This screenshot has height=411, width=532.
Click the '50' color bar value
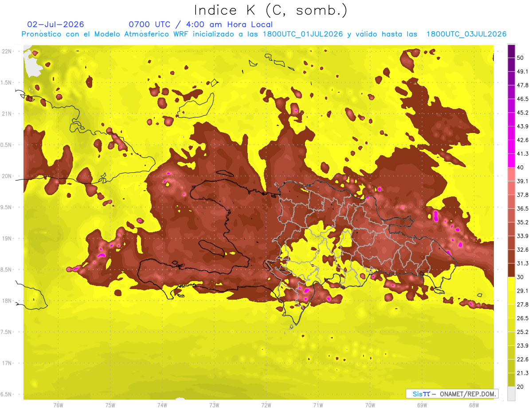520,57
